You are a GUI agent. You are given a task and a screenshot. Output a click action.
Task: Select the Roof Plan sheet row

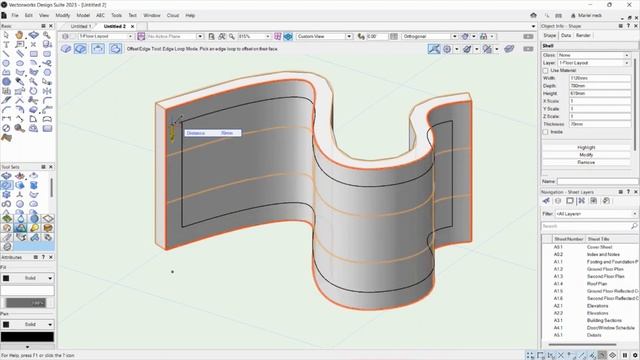click(590, 284)
